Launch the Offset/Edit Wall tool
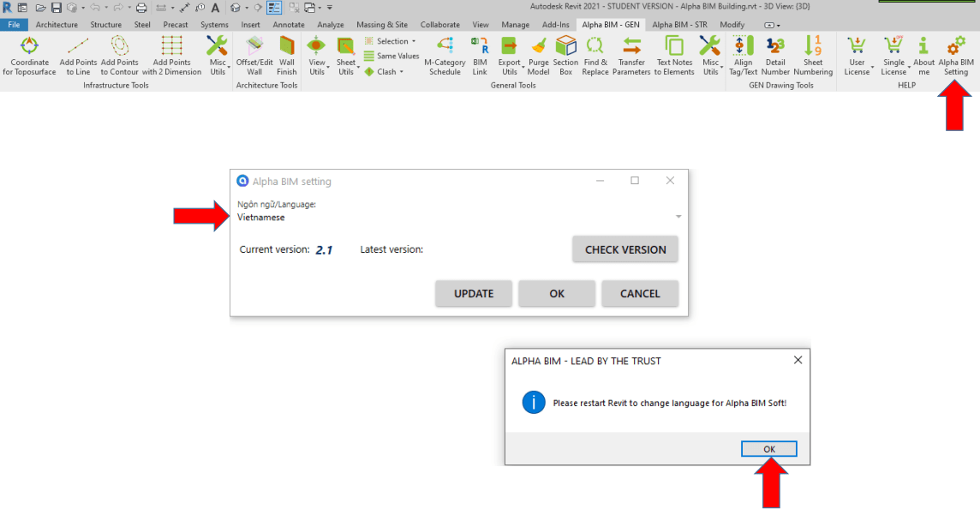This screenshot has width=980, height=509. coord(254,56)
